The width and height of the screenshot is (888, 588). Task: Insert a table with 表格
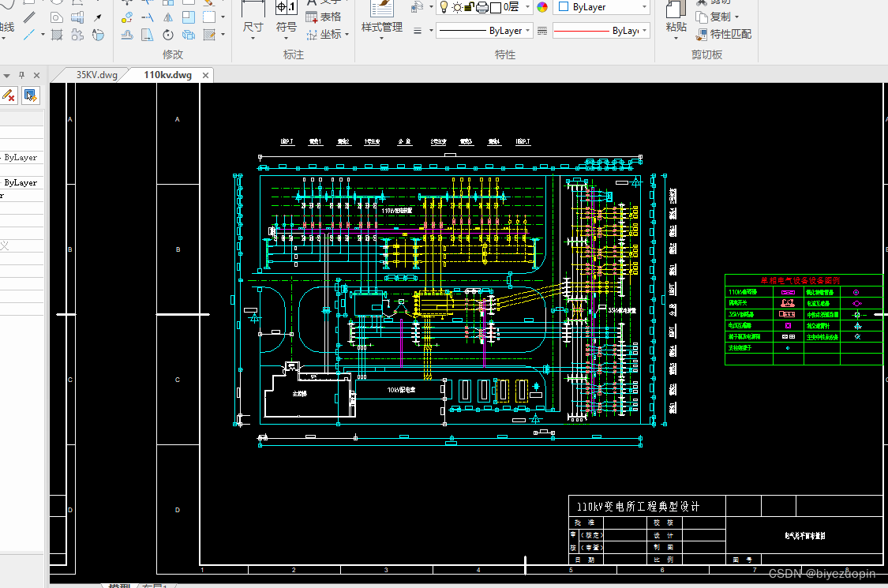point(324,17)
